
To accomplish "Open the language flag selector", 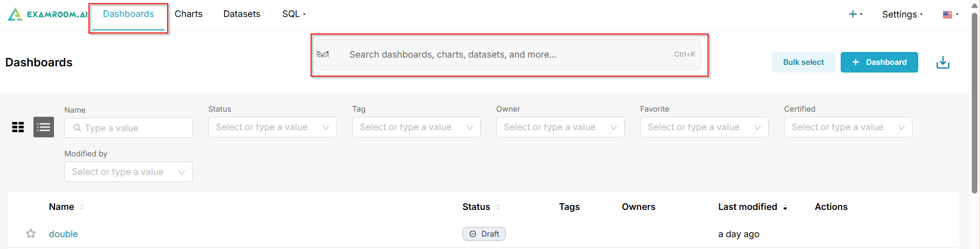I will click(950, 14).
